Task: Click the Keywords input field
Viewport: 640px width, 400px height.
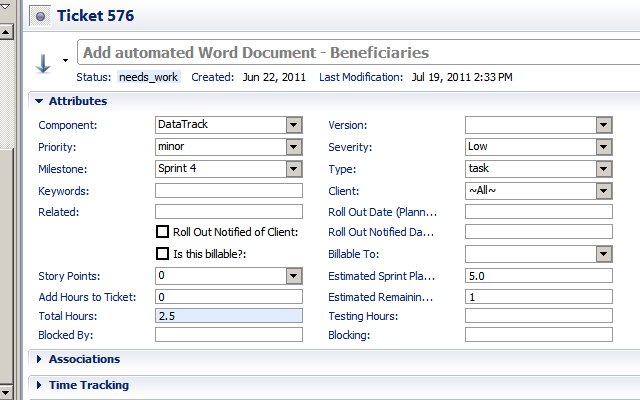Action: (x=229, y=191)
